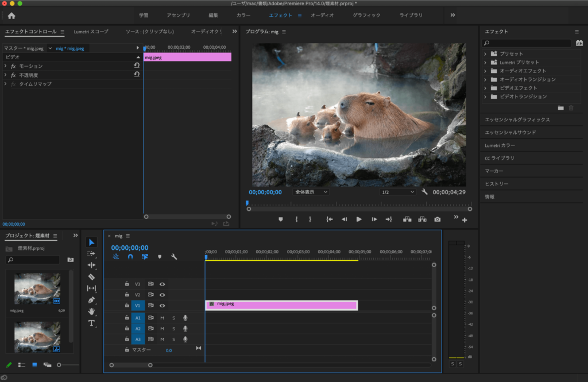The height and width of the screenshot is (382, 588).
Task: Expand モーション effect properties
Action: click(x=5, y=65)
